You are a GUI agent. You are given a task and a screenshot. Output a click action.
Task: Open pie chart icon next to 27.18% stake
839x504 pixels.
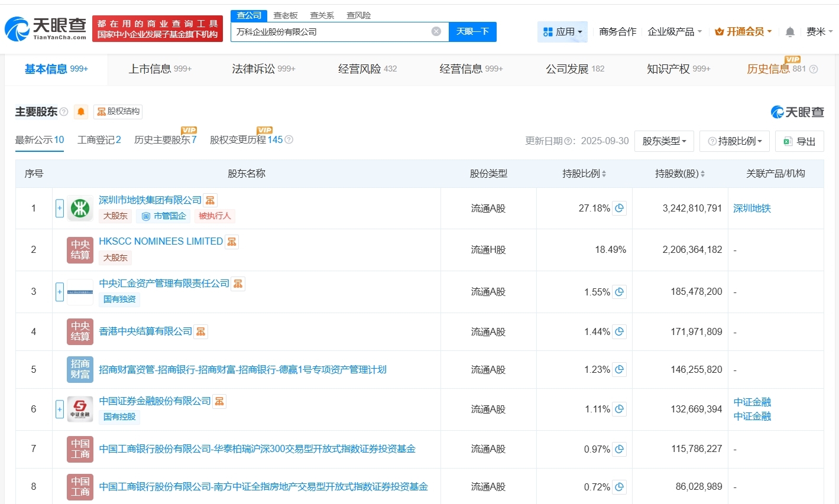pyautogui.click(x=619, y=208)
